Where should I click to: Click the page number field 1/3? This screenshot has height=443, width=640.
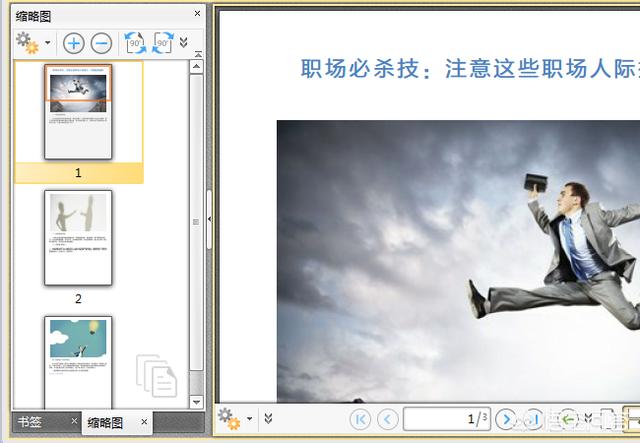coord(447,419)
